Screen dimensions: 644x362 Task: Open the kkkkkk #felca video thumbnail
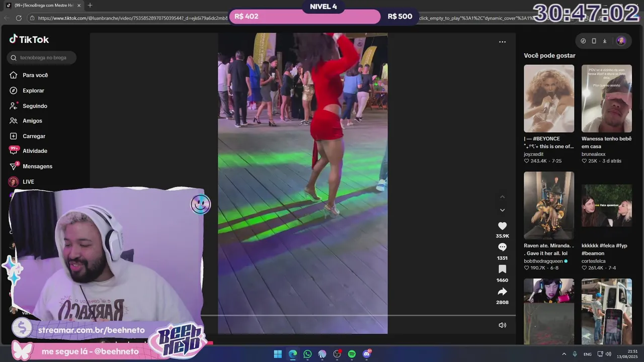[x=607, y=206]
